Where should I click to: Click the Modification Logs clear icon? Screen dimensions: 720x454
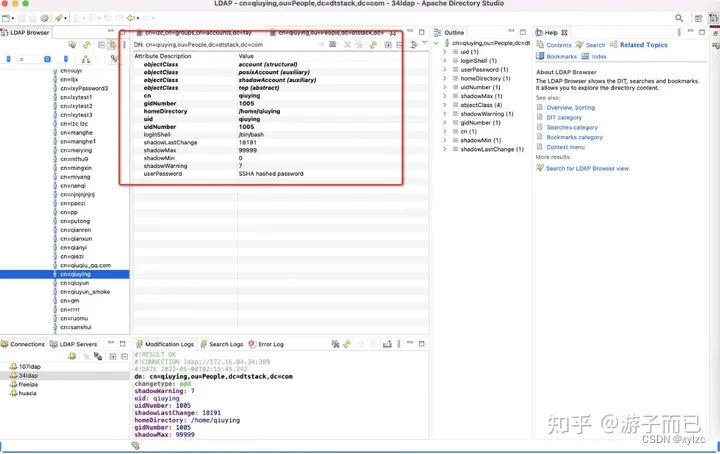coord(335,344)
